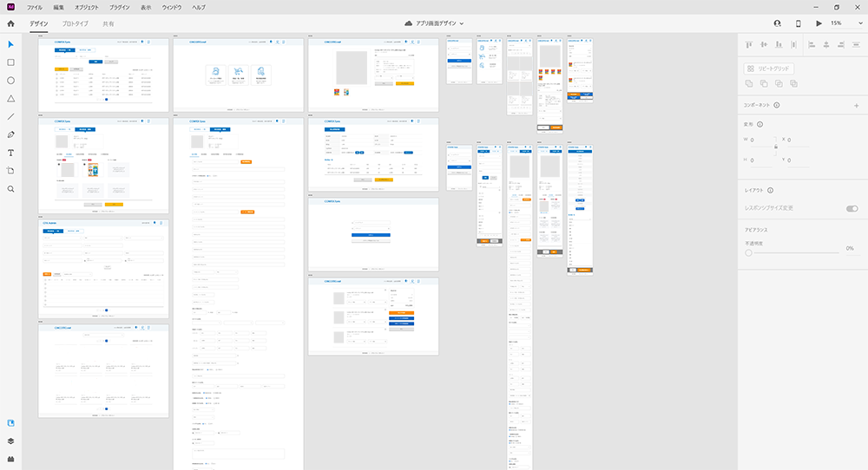Open the 表示 menu
Viewport: 868px width, 470px height.
tap(146, 7)
